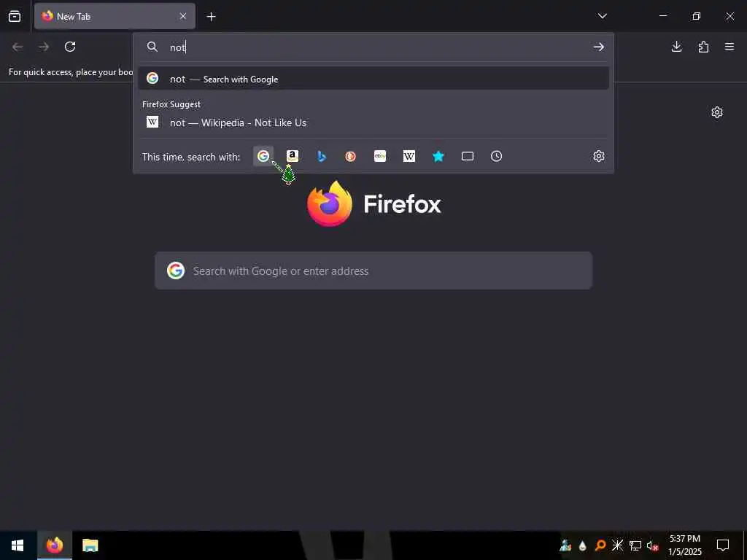Search this time with Wikipedia
The width and height of the screenshot is (747, 560).
coord(409,156)
